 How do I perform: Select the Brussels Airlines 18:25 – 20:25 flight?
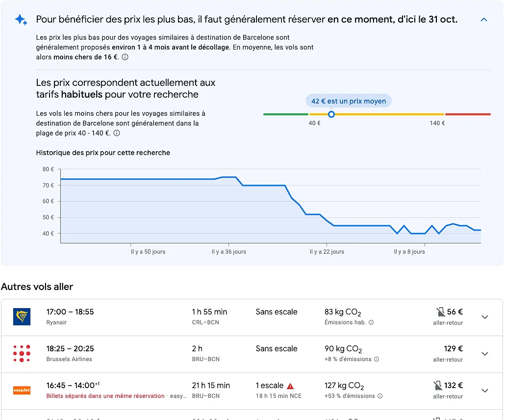click(252, 354)
